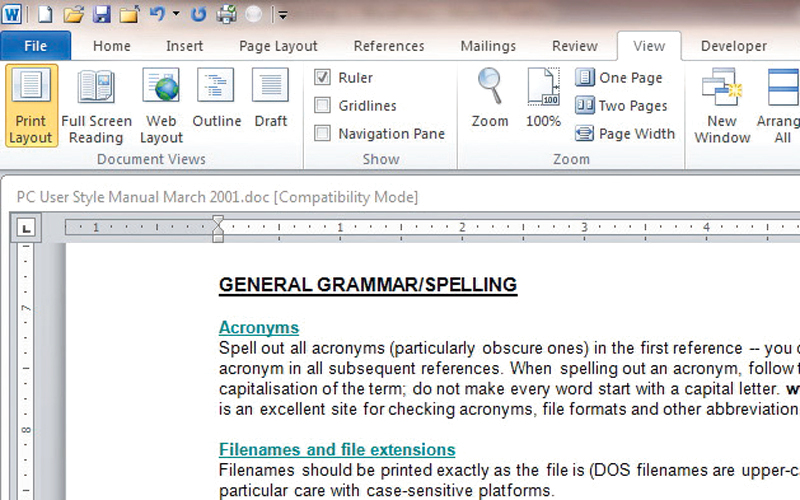
Task: Click the Acronyms heading link
Action: pos(258,328)
